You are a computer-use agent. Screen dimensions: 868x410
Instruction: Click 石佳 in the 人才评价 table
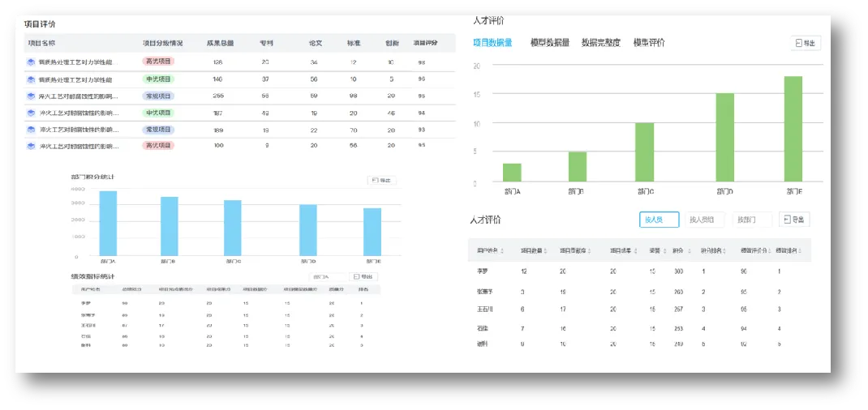[x=482, y=328]
